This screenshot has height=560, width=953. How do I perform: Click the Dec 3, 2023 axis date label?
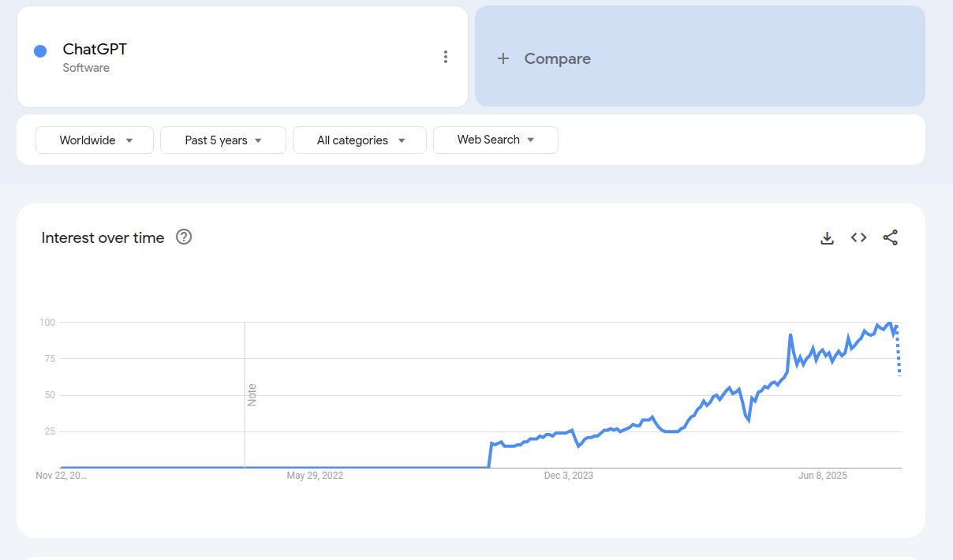coord(568,476)
